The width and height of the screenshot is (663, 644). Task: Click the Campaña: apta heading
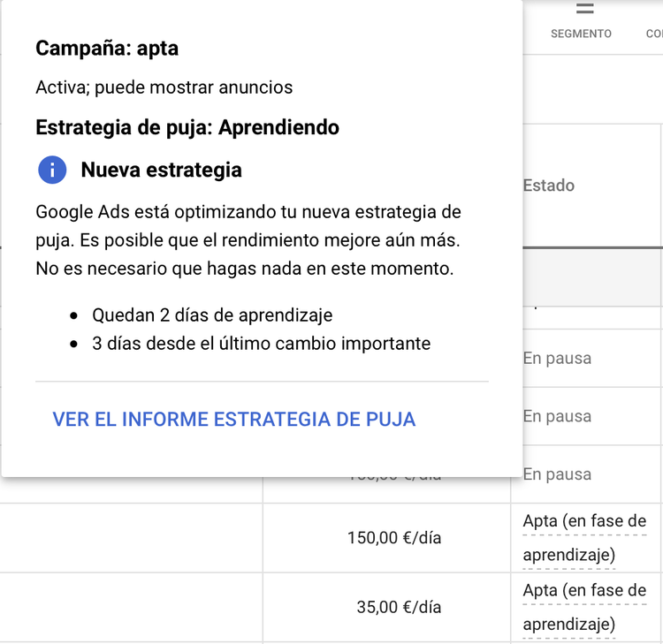pos(107,48)
